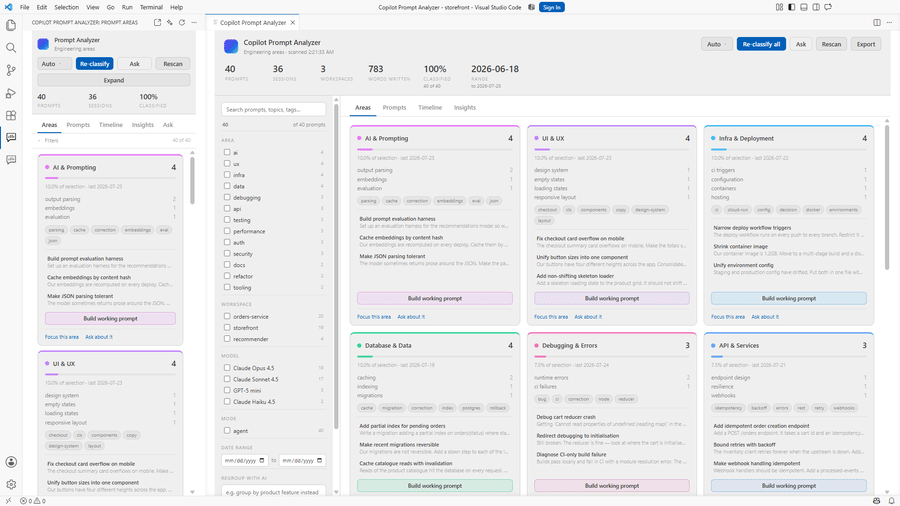Click the open-in-editor icon in the sidebar header
Image resolution: width=900 pixels, height=506 pixels.
click(x=157, y=22)
